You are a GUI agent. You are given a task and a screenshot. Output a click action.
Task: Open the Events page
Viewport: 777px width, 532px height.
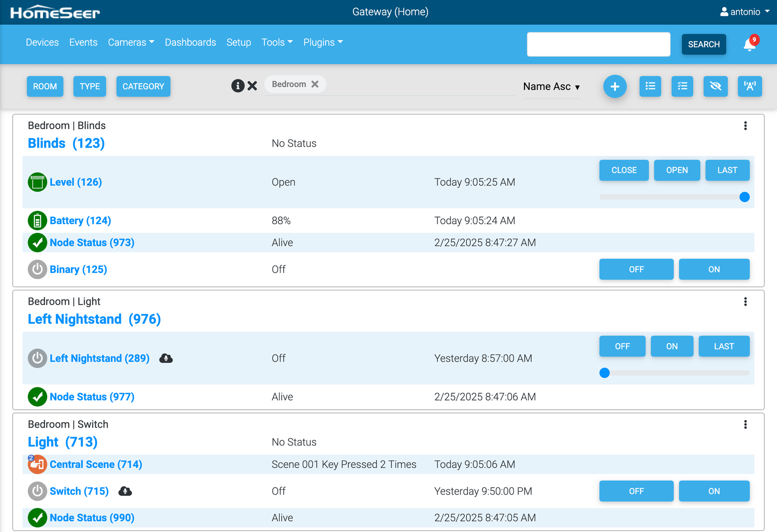[x=83, y=42]
